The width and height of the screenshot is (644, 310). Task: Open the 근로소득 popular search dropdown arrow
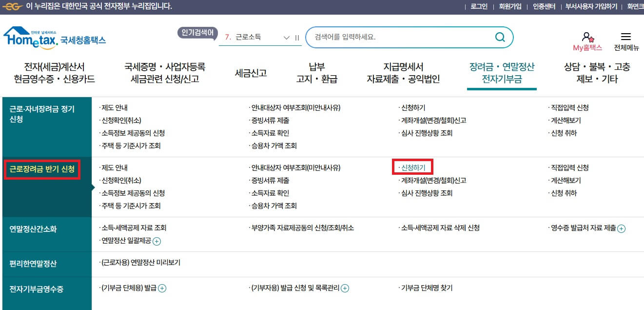click(x=286, y=37)
